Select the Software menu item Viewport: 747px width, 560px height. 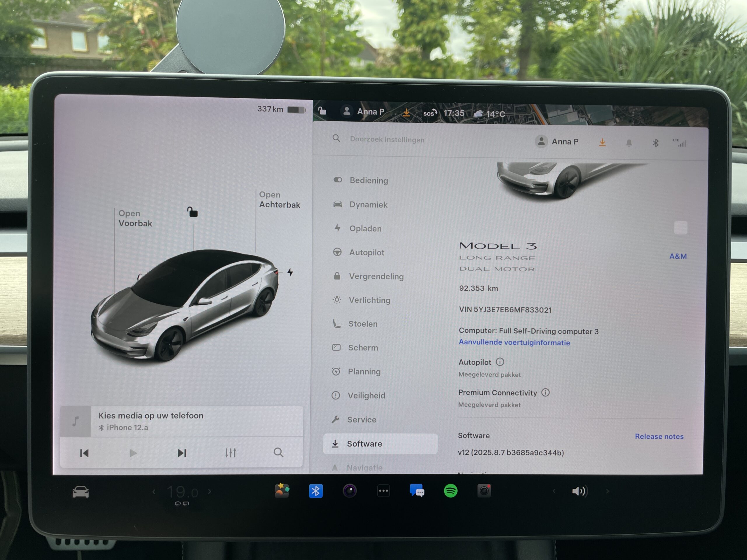[x=380, y=444]
